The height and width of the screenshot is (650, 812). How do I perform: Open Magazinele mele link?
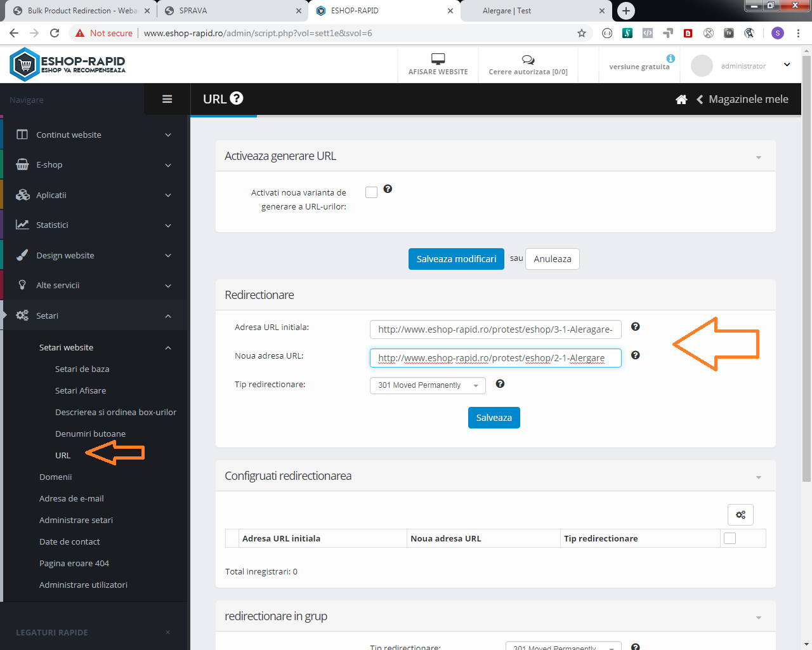749,99
